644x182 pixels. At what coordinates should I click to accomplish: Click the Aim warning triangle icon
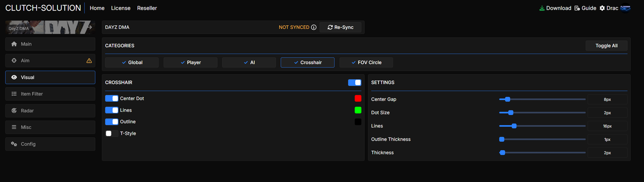[89, 60]
